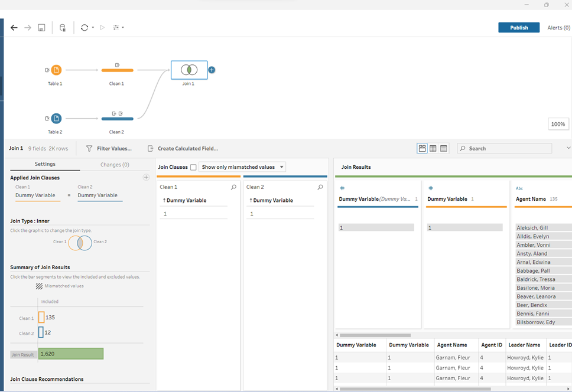The width and height of the screenshot is (572, 392).
Task: Open the refresh options dropdown arrow
Action: 93,28
